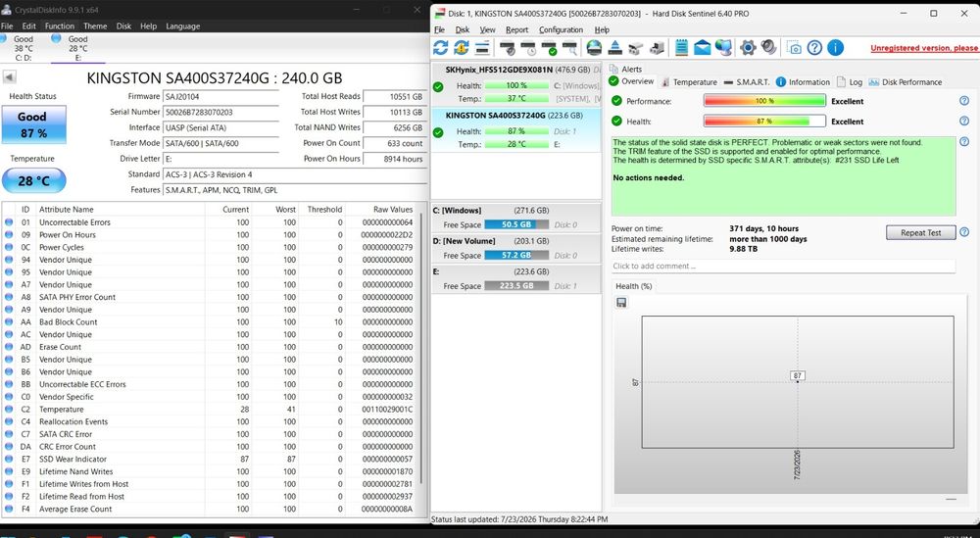Open the Edit menu in CrystalDiskInfo
The height and width of the screenshot is (538, 980).
click(x=28, y=26)
